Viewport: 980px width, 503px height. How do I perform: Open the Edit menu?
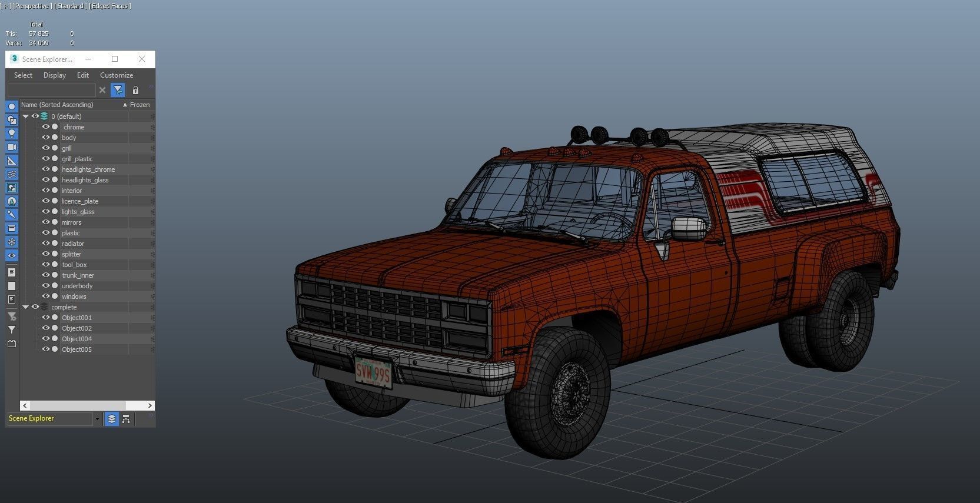point(83,75)
